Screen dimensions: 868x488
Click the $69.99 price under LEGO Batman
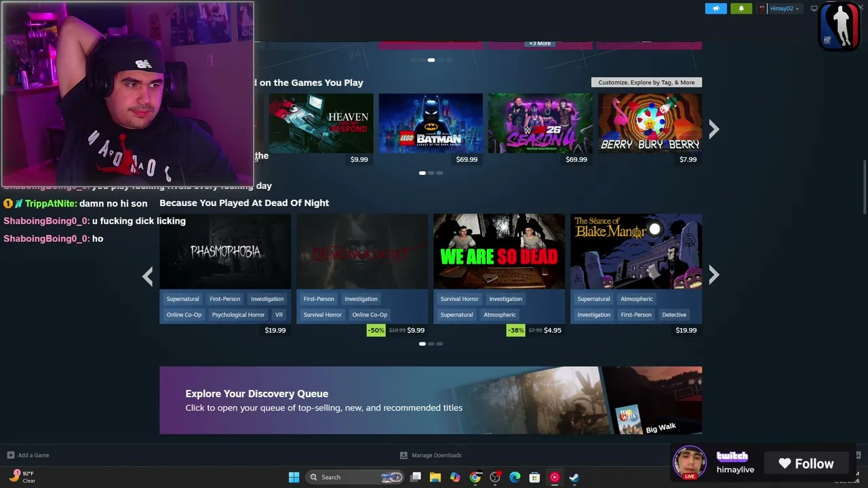467,159
